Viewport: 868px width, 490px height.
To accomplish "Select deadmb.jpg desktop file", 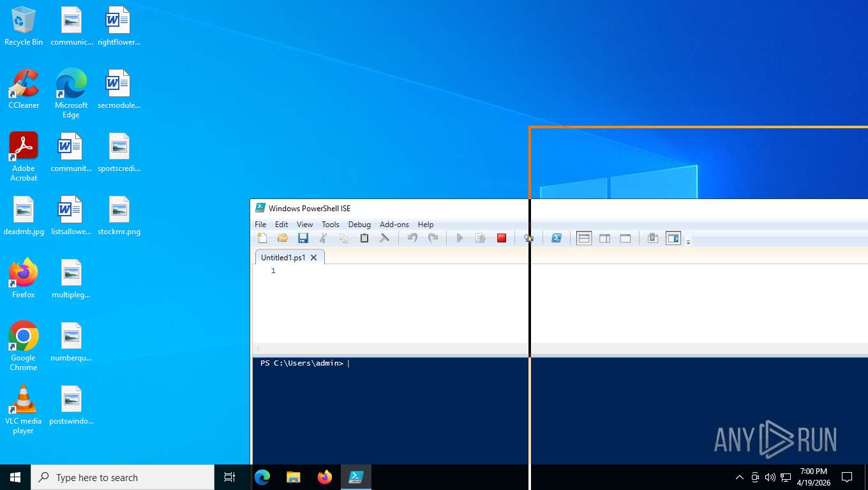I will tap(24, 216).
